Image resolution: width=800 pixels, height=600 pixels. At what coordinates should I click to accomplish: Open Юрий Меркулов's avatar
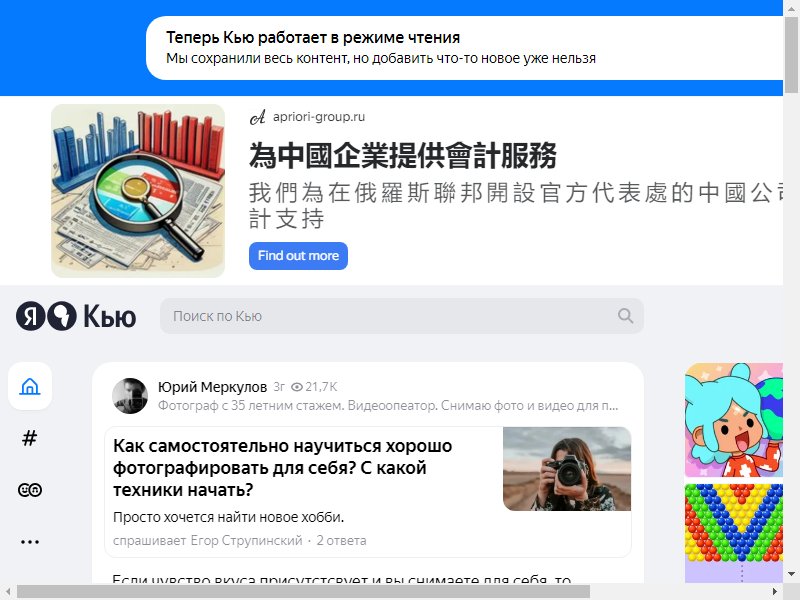click(130, 396)
